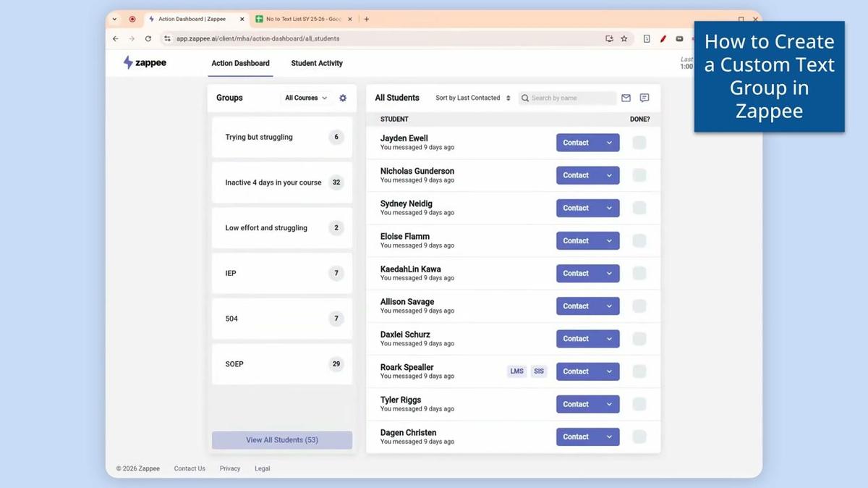Click the Search by name field
Viewport: 868px width, 488px height.
tap(568, 98)
